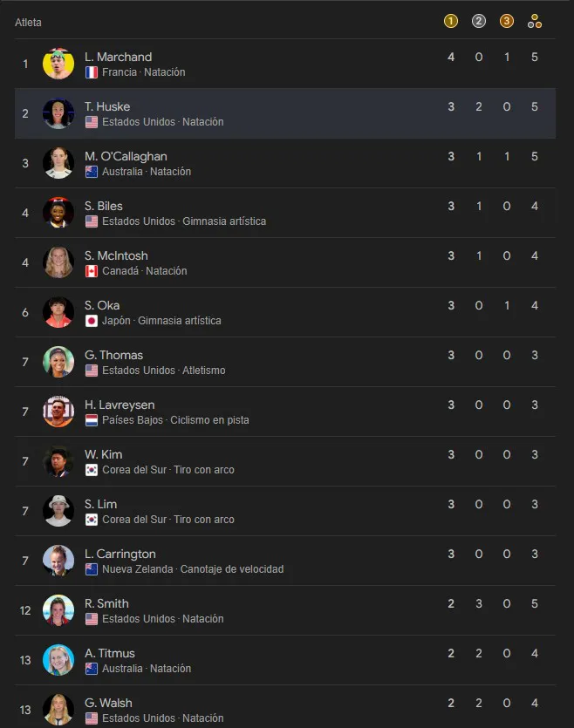Select the T. Huske athlete name
Image resolution: width=574 pixels, height=728 pixels.
(x=107, y=106)
